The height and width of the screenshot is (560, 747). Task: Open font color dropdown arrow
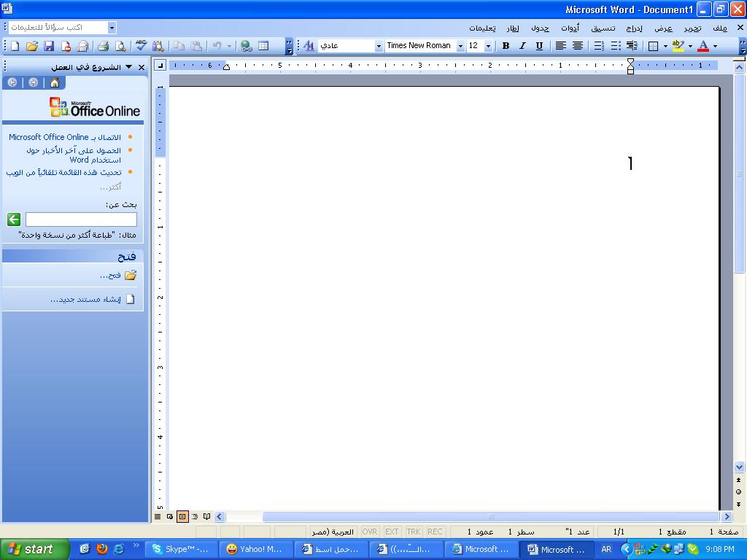[x=715, y=46]
